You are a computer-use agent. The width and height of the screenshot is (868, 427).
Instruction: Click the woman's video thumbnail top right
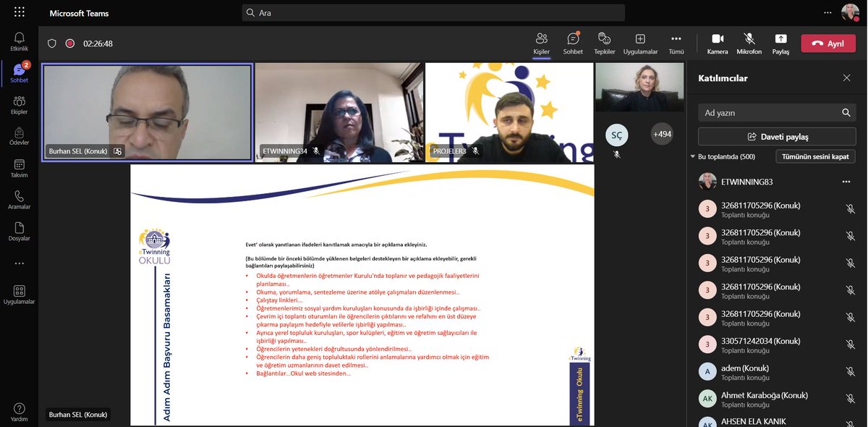click(x=639, y=87)
